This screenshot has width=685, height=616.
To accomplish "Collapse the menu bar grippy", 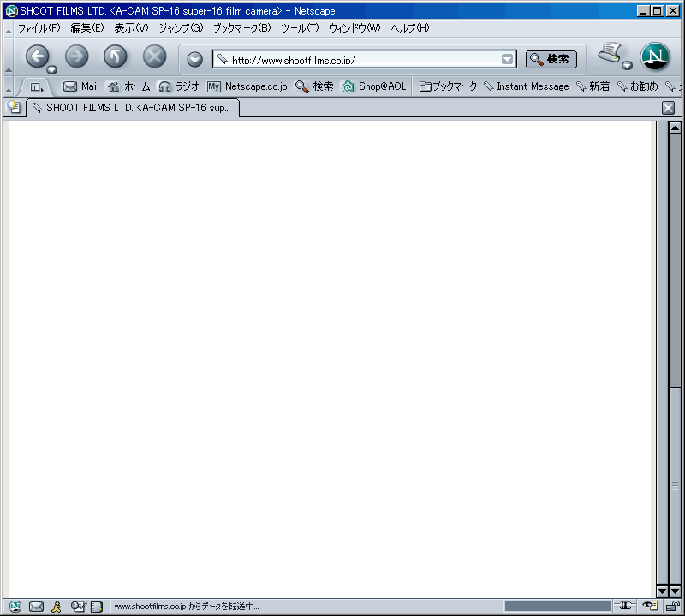I will coord(9,29).
